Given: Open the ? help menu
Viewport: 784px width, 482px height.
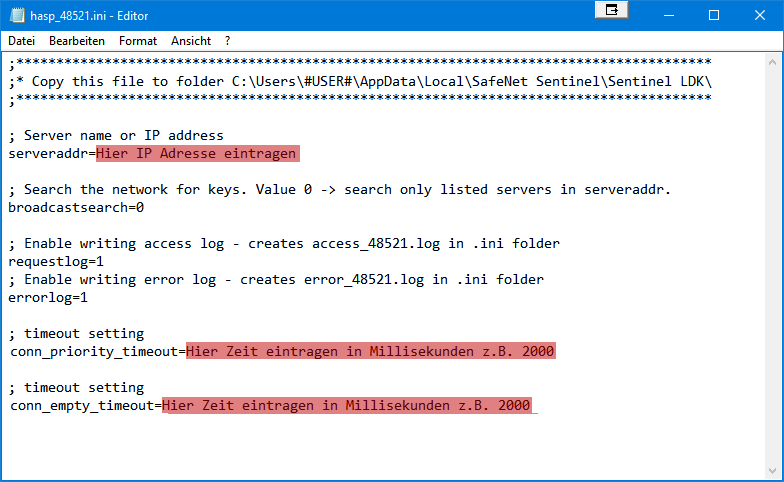Looking at the screenshot, I should (x=228, y=41).
